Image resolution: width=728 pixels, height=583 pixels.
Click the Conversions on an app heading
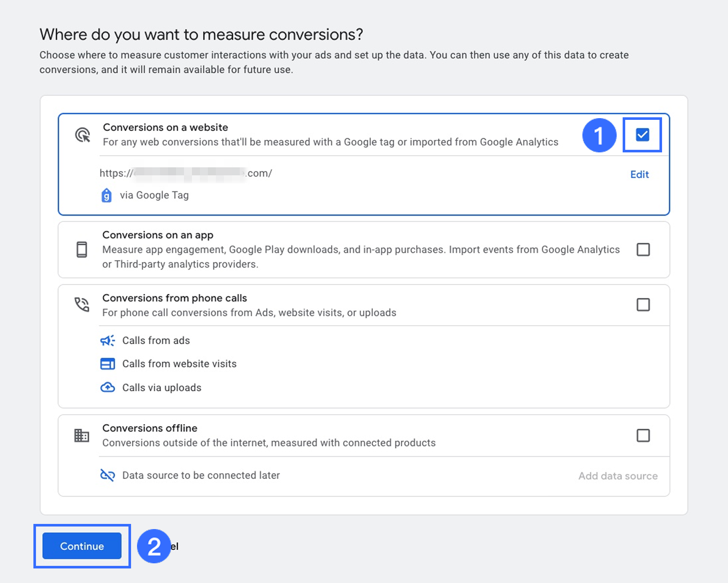click(x=158, y=235)
